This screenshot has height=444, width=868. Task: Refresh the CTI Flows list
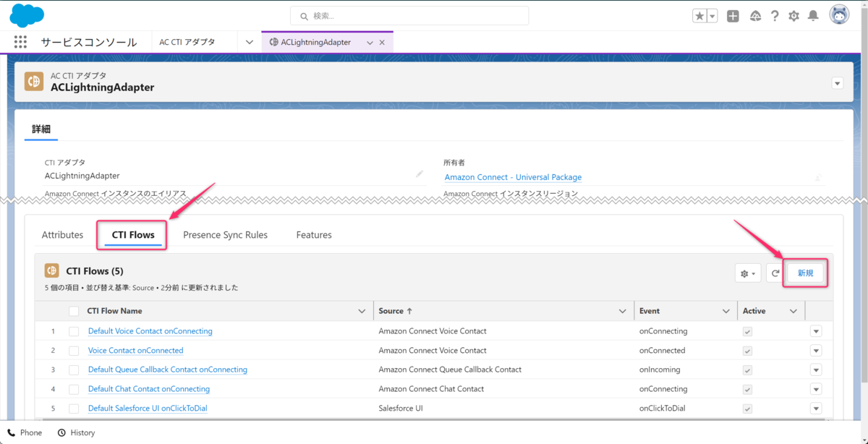click(775, 273)
